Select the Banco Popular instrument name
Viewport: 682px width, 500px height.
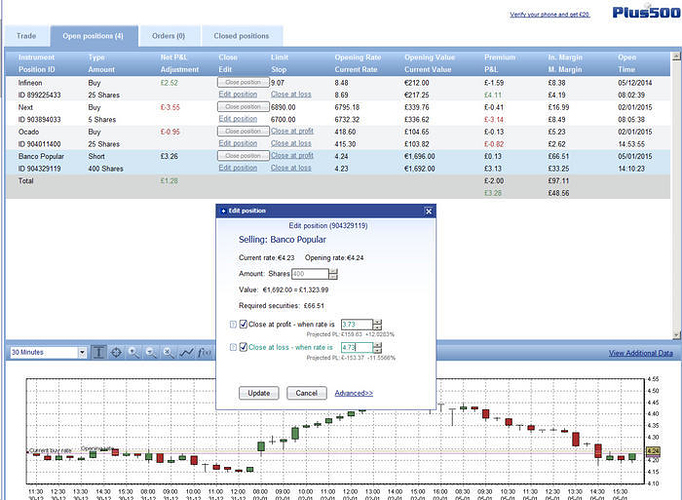coord(41,156)
